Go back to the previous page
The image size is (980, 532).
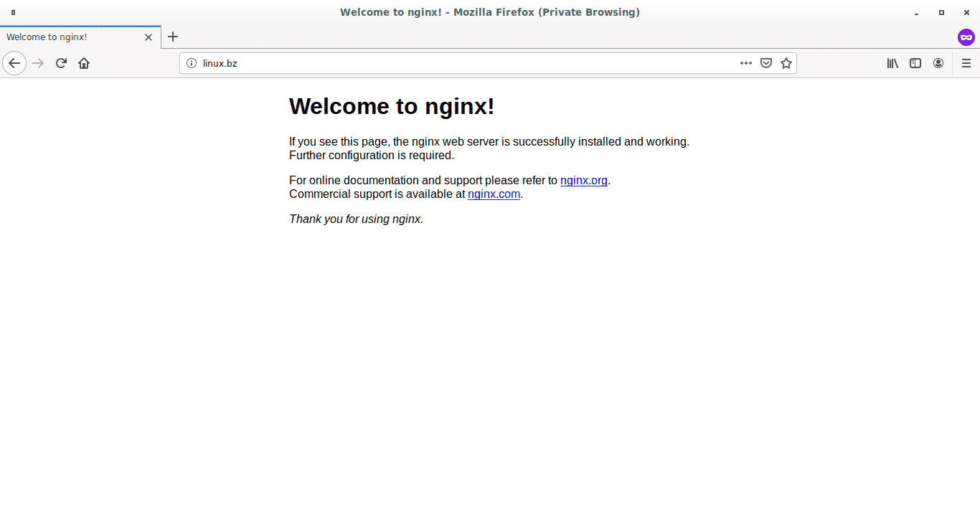pos(14,63)
